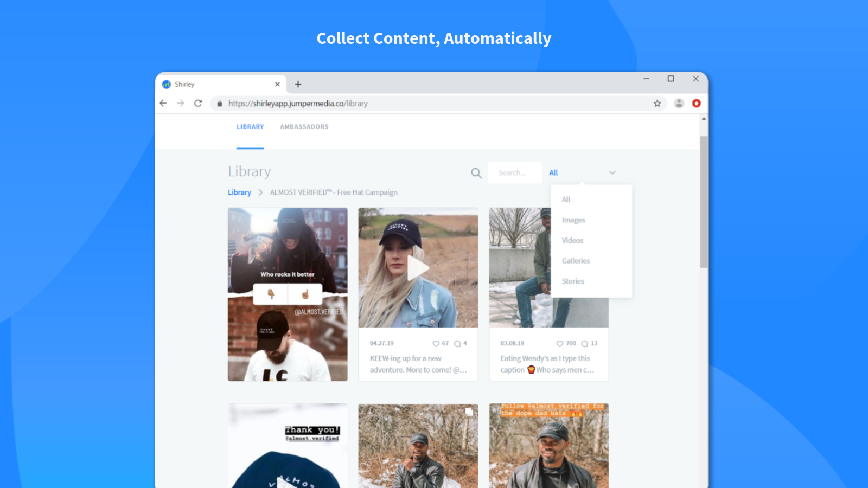The height and width of the screenshot is (488, 868).
Task: Play the video of the blonde woman
Action: 418,268
